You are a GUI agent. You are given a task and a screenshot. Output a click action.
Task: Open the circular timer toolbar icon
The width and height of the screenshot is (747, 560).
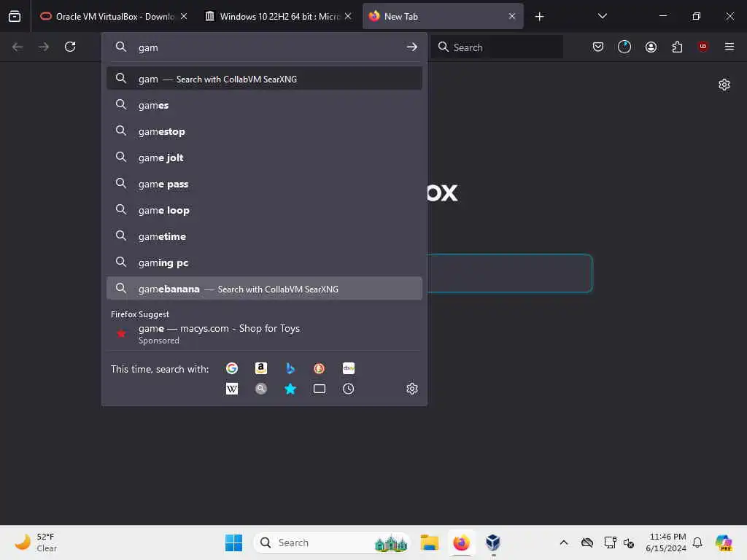[x=624, y=47]
